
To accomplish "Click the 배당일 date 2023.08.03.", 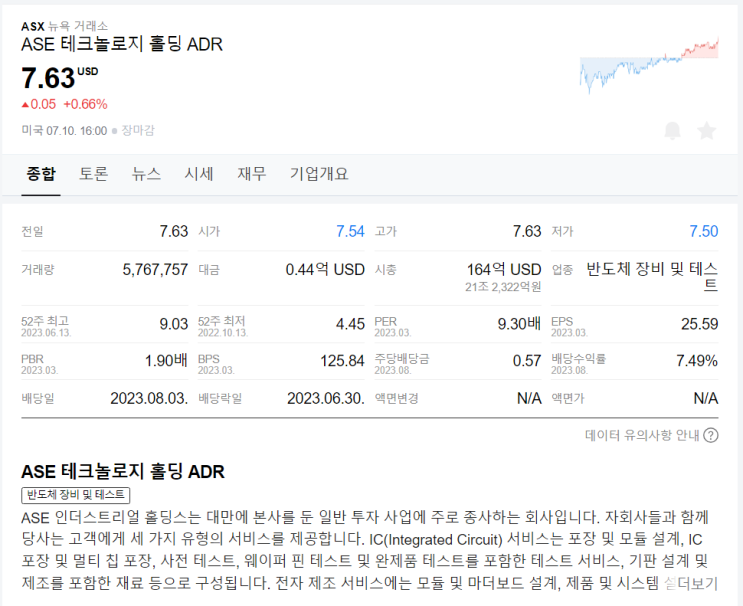I will coord(149,398).
